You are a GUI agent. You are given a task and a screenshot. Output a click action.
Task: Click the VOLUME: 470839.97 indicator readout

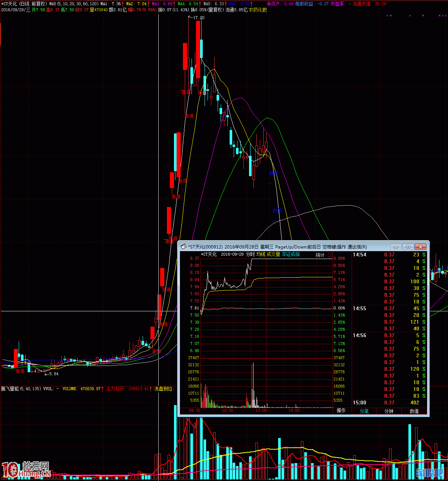[x=82, y=389]
